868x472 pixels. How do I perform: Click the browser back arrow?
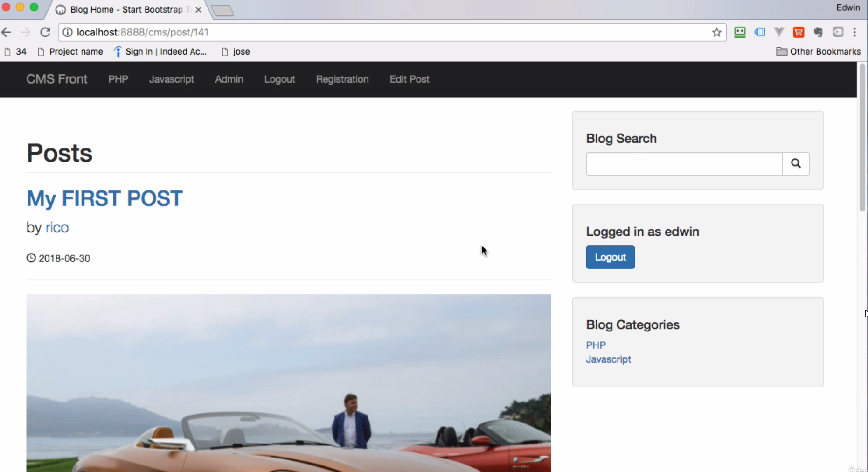7,32
